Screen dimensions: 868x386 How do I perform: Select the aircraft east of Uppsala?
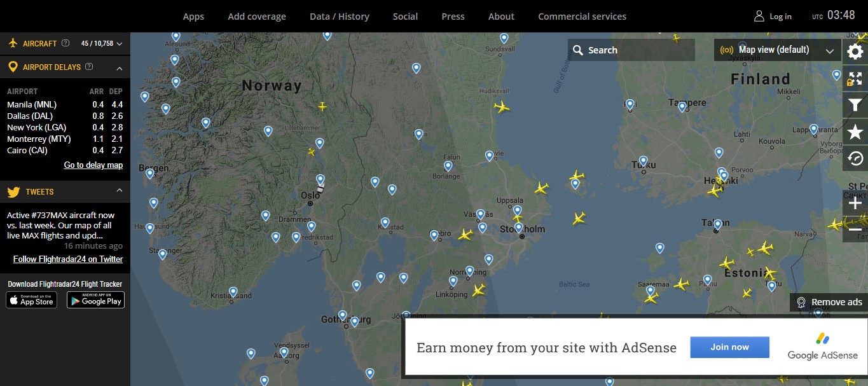pos(541,188)
